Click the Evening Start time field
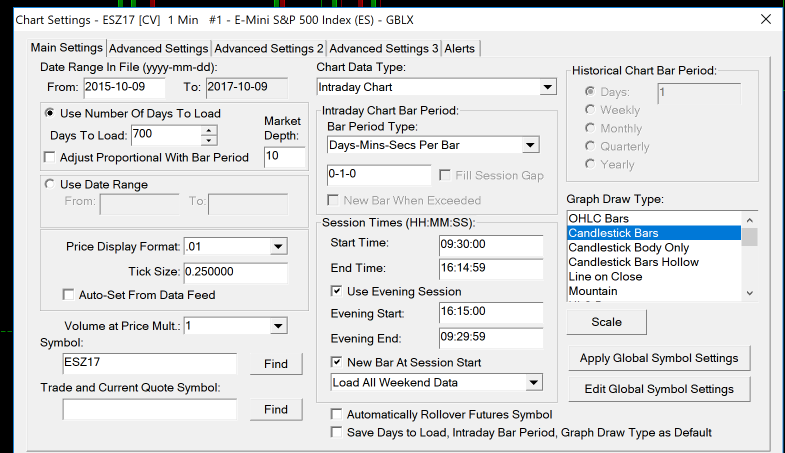Screen dimensions: 785x453 click(491, 312)
